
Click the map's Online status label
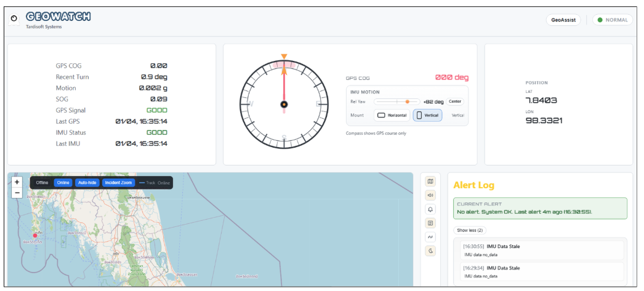coord(164,183)
